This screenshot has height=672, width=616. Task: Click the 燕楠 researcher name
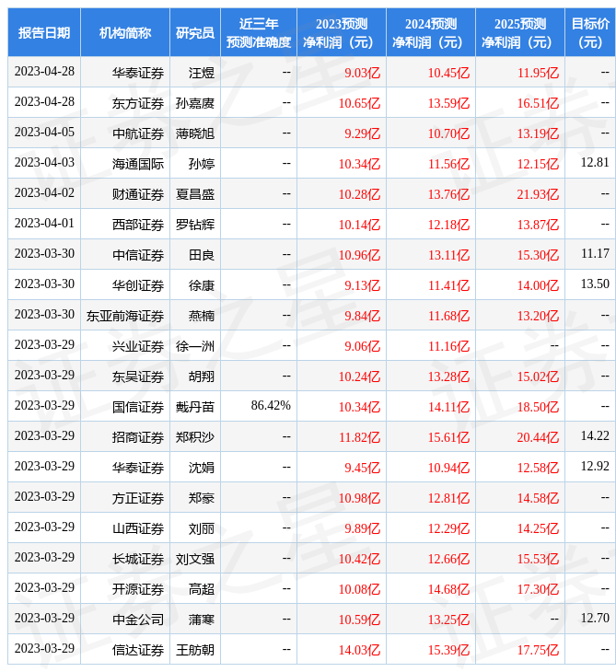coord(202,316)
